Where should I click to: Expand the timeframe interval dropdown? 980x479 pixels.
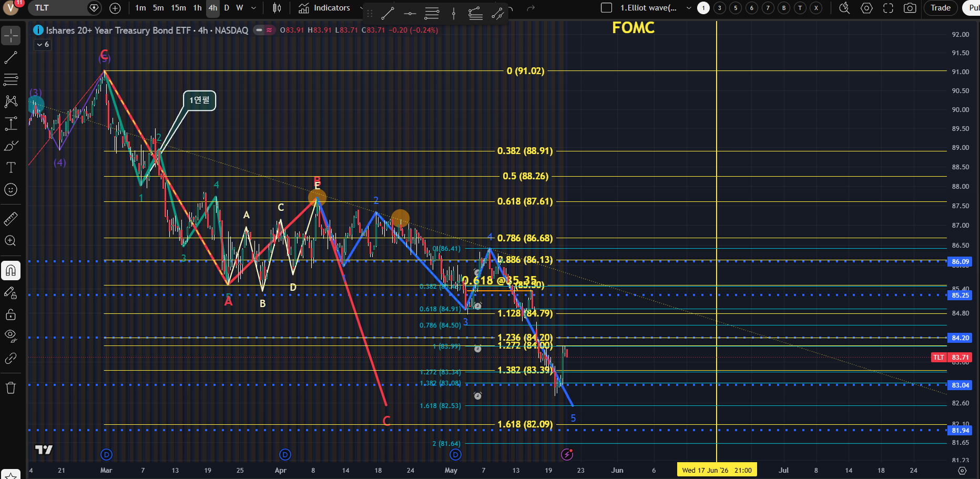tap(254, 8)
